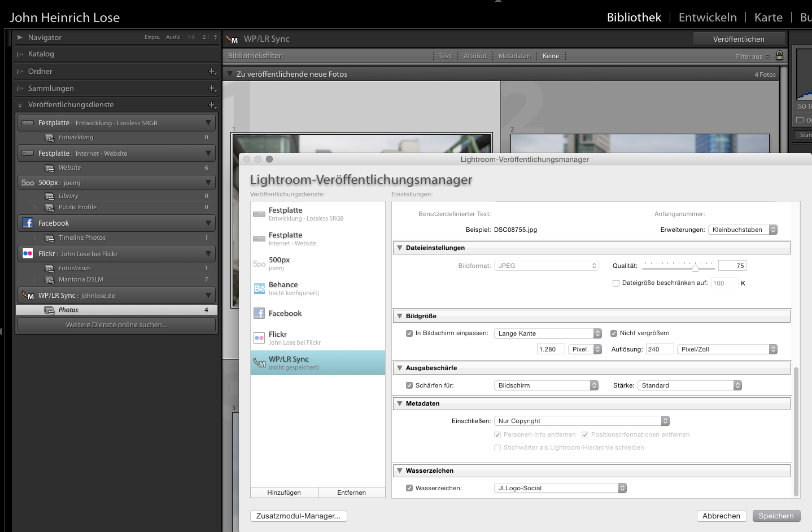
Task: Click the Facebook icon in the left Veröffentlichungsdienste panel
Action: click(x=28, y=223)
